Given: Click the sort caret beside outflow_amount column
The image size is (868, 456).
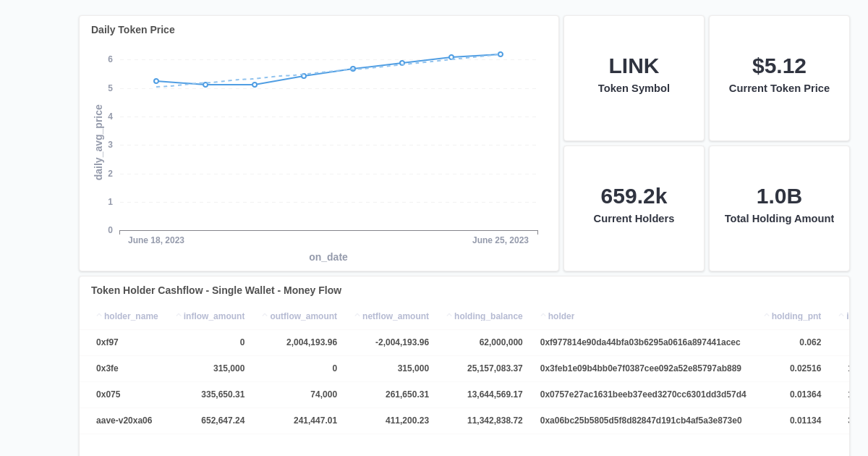Looking at the screenshot, I should (265, 316).
